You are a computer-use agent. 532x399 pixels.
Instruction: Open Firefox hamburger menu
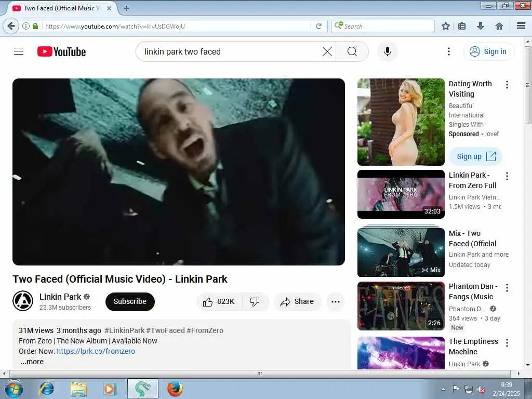pyautogui.click(x=521, y=26)
